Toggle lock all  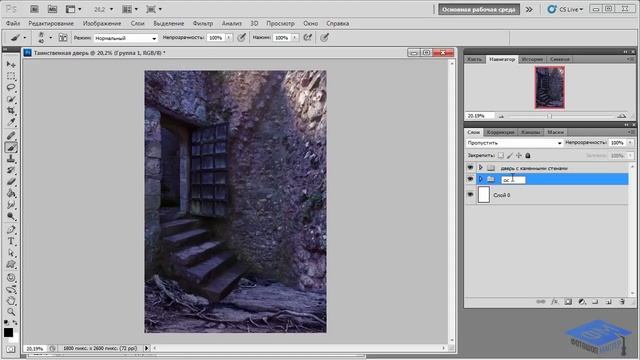(528, 156)
